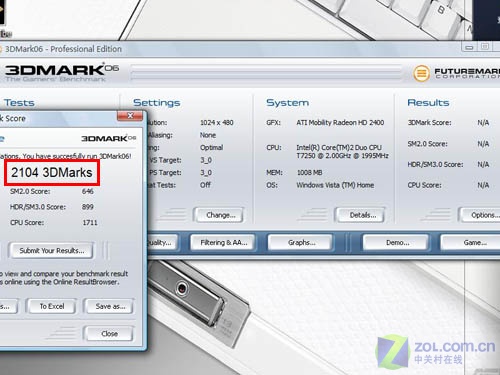
Task: Click CPU Score value 1711
Action: point(90,222)
